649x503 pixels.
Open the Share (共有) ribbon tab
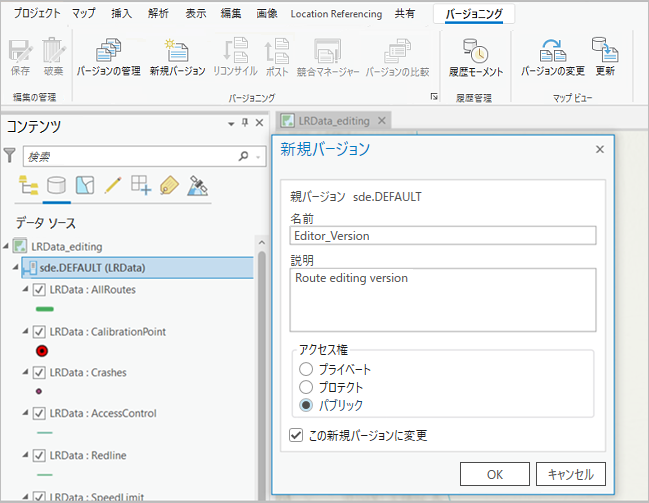pos(404,13)
